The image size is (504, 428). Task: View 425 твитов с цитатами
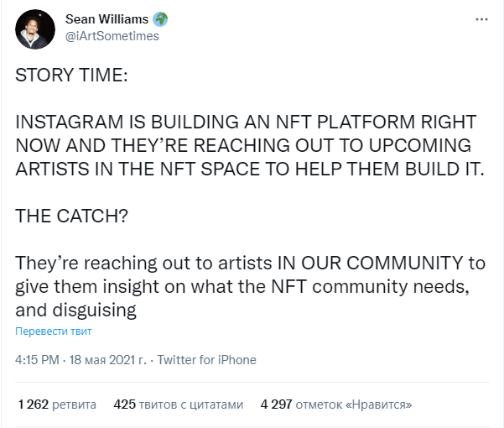179,405
